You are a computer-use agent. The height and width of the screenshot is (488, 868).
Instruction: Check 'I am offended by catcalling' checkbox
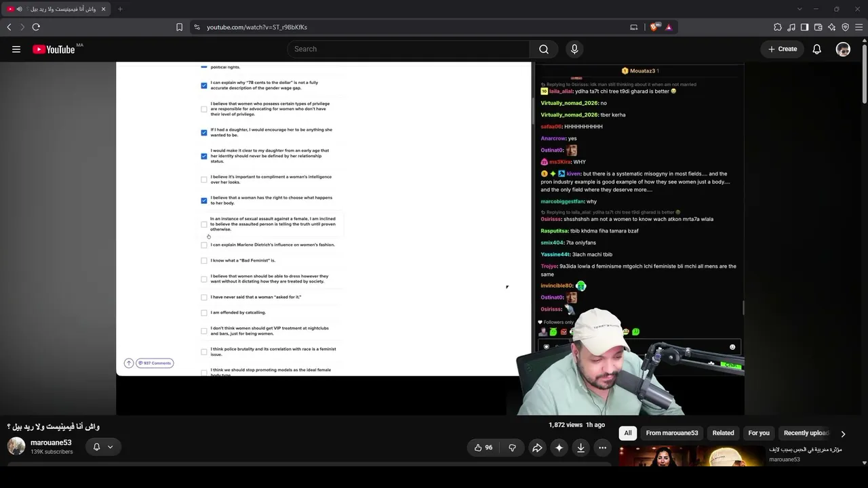pyautogui.click(x=204, y=313)
